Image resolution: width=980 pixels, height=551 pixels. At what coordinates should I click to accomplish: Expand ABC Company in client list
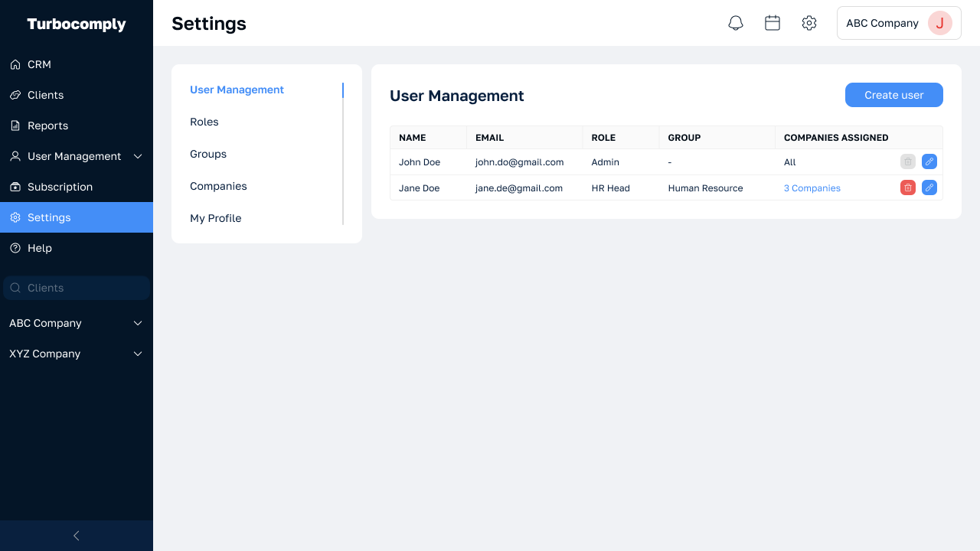tap(138, 323)
